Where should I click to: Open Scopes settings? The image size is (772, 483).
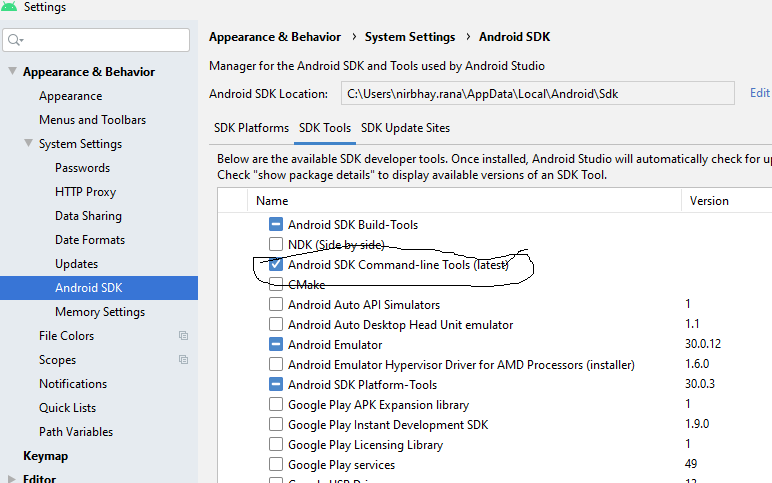(57, 360)
